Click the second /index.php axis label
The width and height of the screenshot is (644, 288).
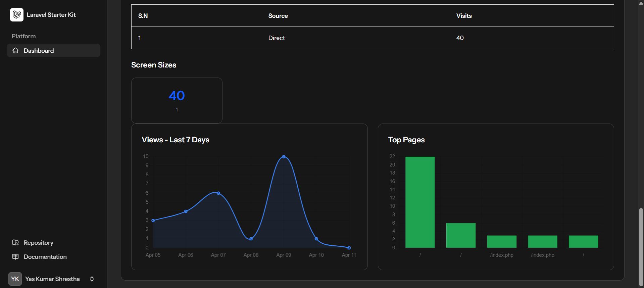click(x=543, y=255)
